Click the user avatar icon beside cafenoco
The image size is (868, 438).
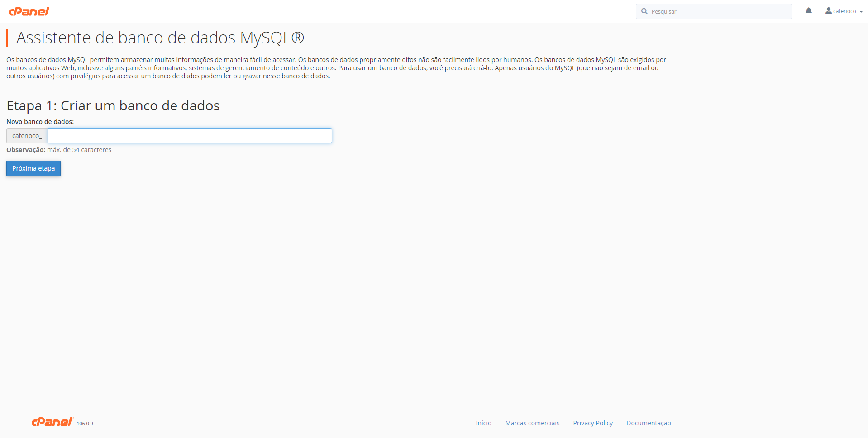pos(828,11)
